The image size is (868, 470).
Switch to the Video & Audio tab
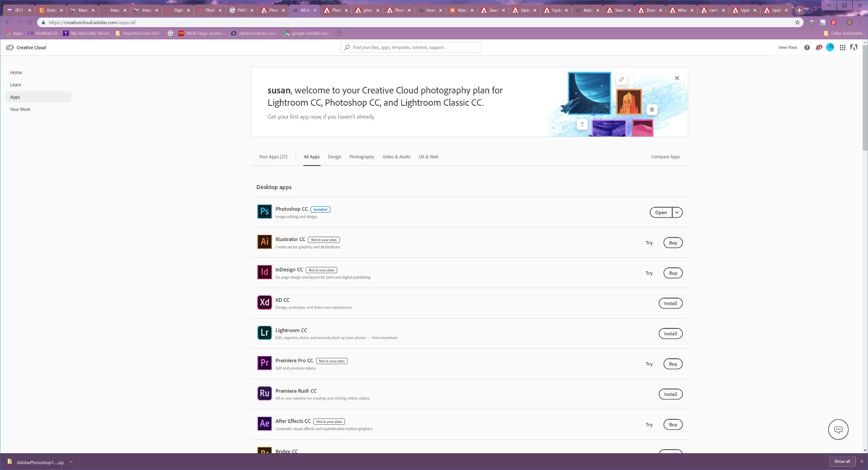[396, 157]
